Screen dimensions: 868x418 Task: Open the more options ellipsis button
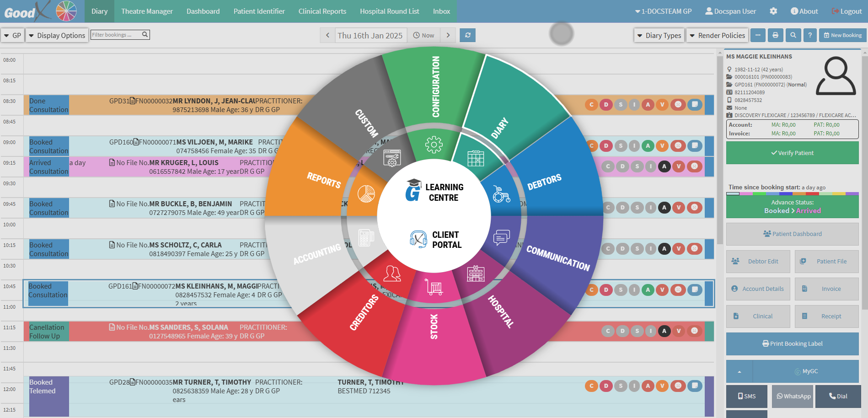758,35
